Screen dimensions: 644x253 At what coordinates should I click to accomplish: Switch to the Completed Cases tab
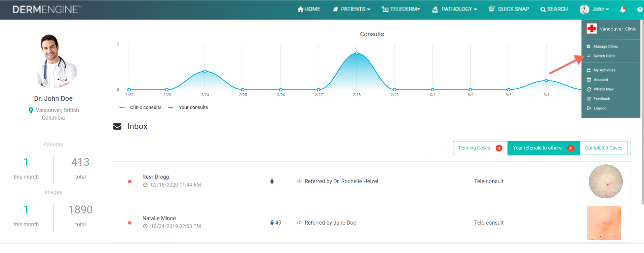coord(604,148)
